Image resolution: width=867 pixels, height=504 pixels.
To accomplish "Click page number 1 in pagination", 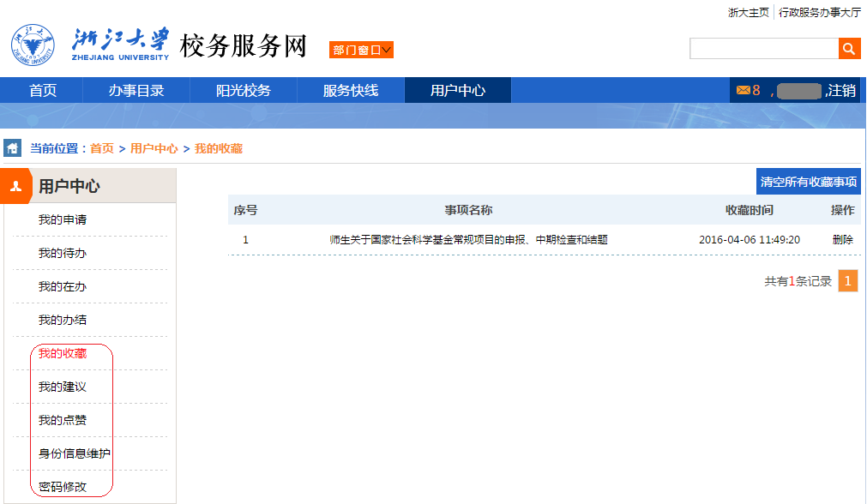I will (847, 281).
